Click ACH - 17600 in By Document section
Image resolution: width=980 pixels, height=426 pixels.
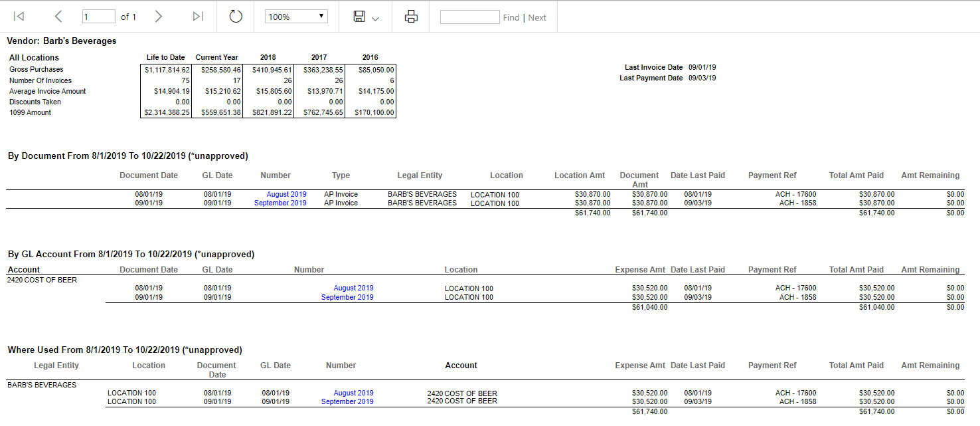pos(795,194)
